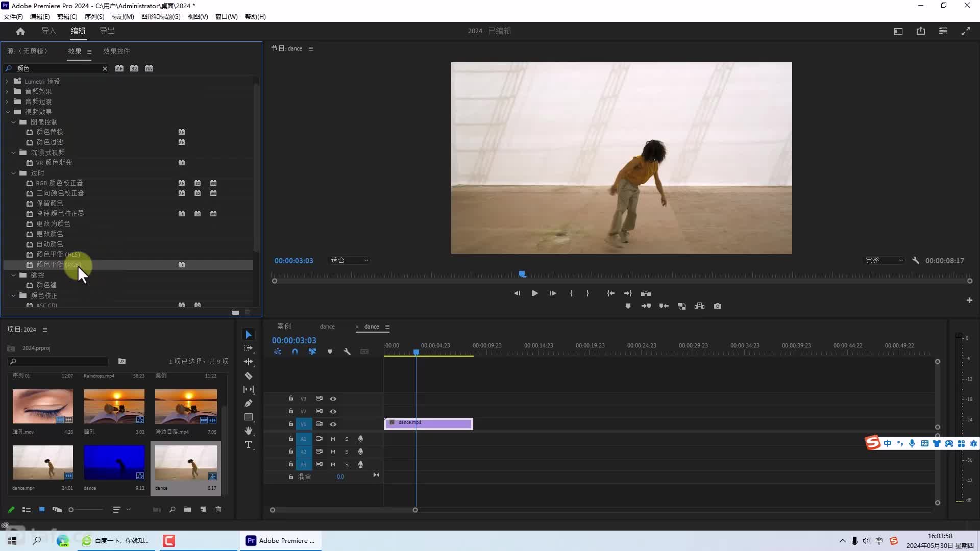Expand the Lumetri 预设 folder
980x551 pixels.
[x=7, y=81]
